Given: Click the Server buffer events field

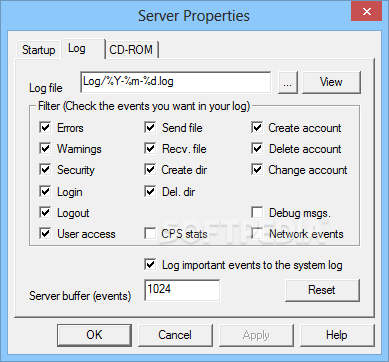Looking at the screenshot, I should point(182,290).
